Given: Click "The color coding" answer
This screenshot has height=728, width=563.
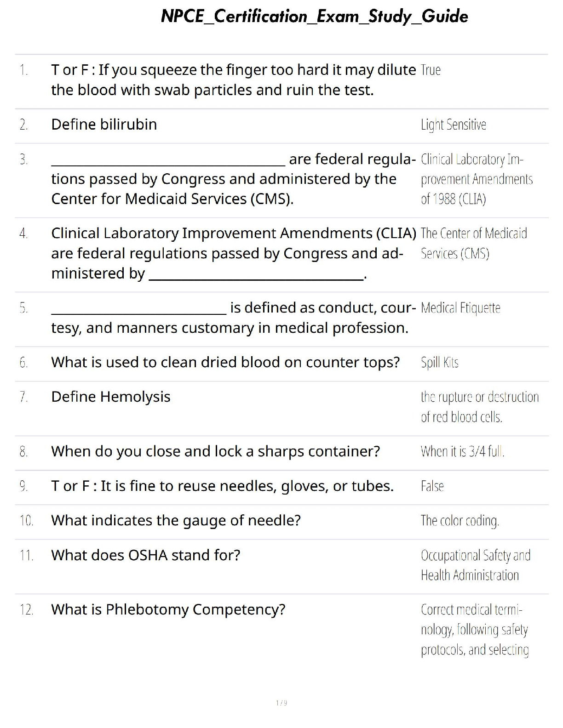Looking at the screenshot, I should click(x=460, y=521).
